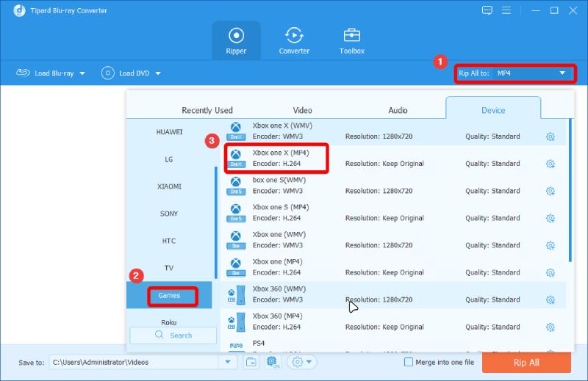
Task: Click the Xbox 360 (MP4) console icon
Action: 237,322
